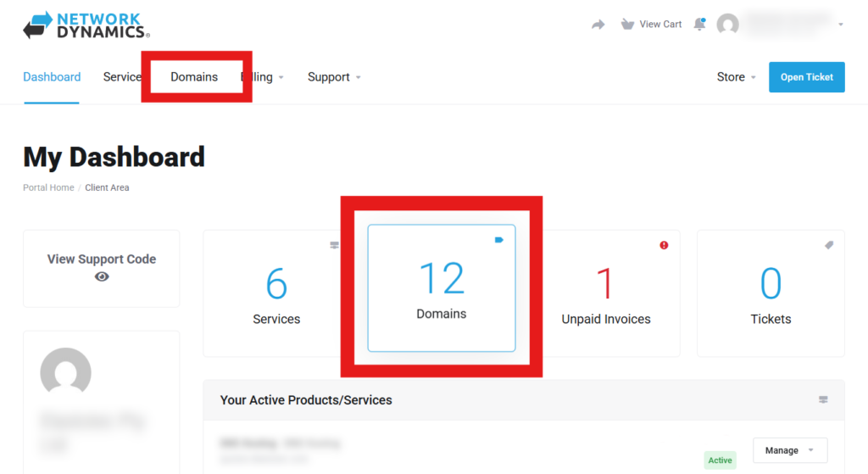Image resolution: width=868 pixels, height=474 pixels.
Task: Expand the Support dropdown menu
Action: [334, 77]
